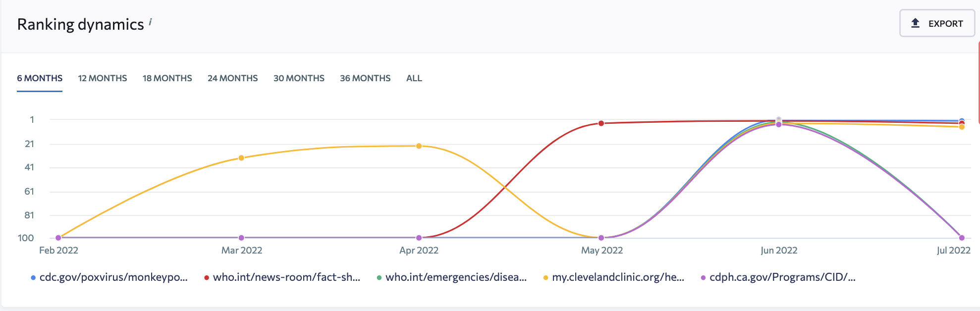The image size is (980, 311).
Task: Click the upload arrow icon in Export
Action: 916,23
